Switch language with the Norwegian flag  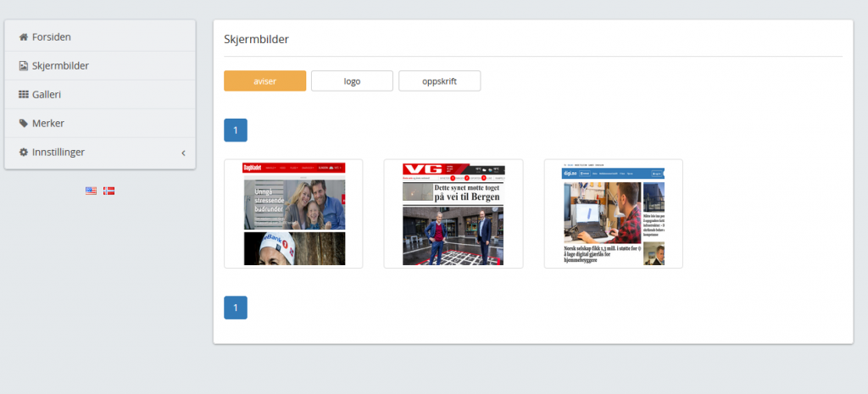(108, 191)
